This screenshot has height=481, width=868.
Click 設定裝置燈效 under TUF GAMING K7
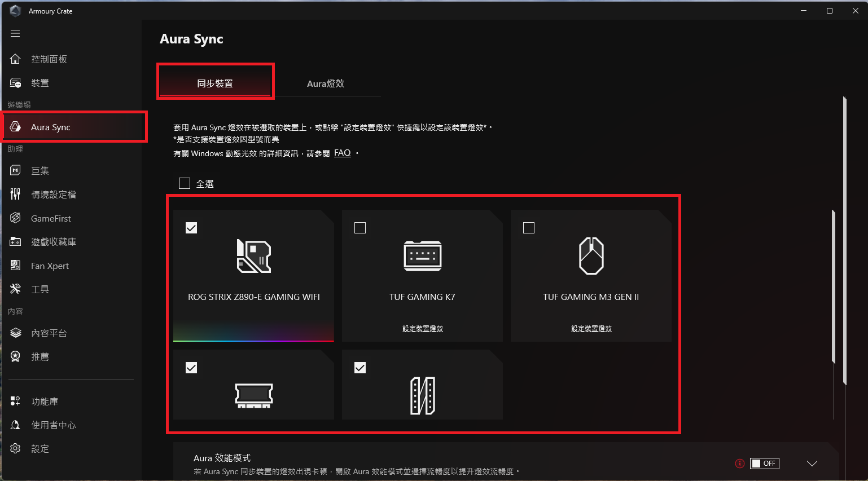(422, 328)
